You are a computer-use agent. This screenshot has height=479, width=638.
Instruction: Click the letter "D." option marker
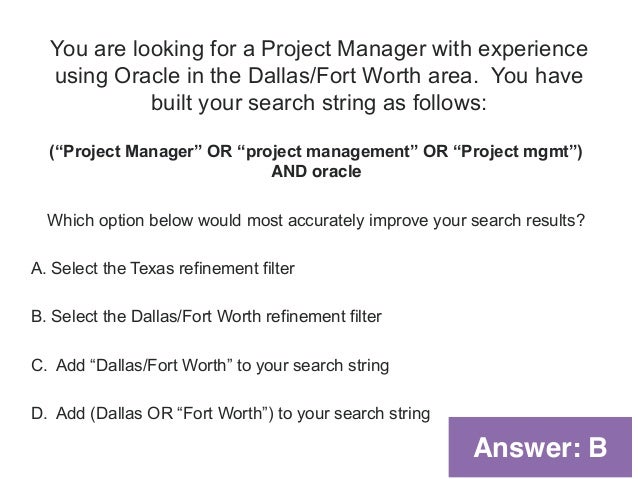coord(38,413)
